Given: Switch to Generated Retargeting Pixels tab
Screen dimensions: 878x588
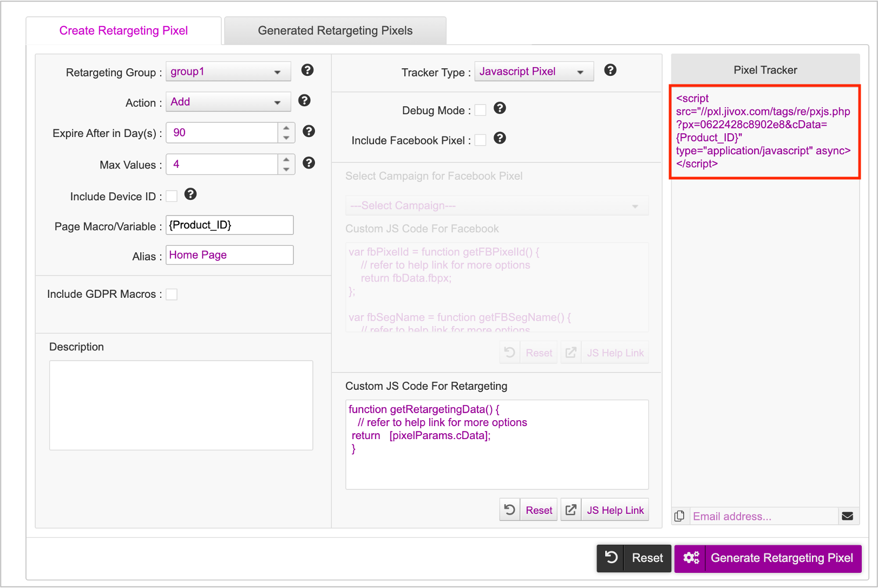Looking at the screenshot, I should point(335,30).
